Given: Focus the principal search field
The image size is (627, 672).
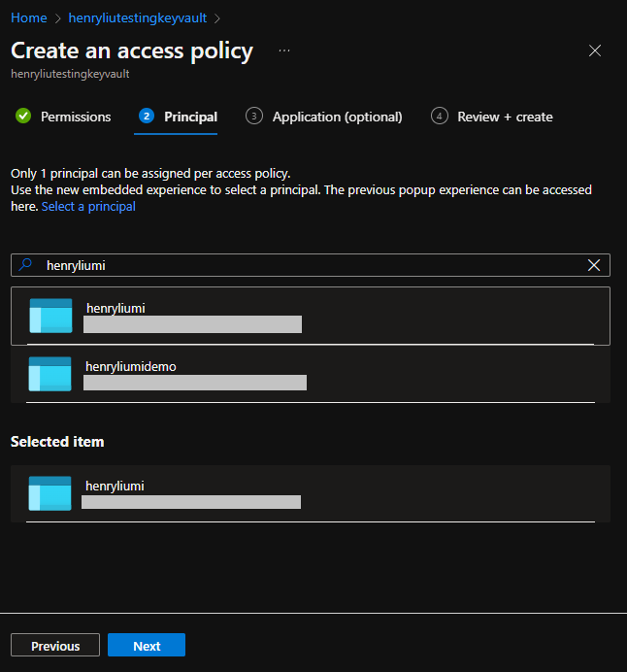Looking at the screenshot, I should coord(311,265).
